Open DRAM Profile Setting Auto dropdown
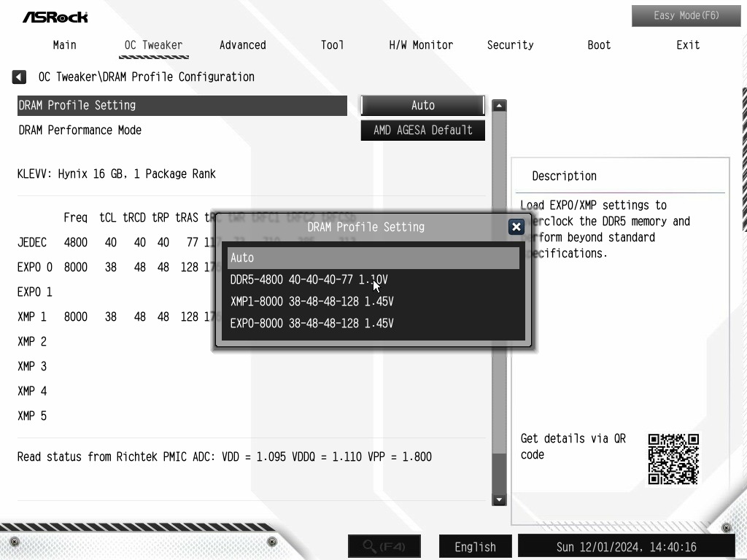This screenshot has width=747, height=560. 422,105
